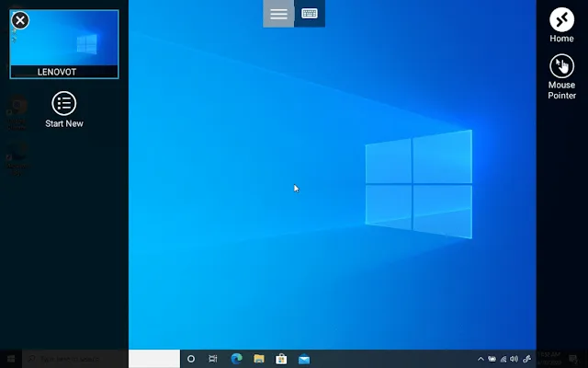Go to Remote Desktop Home
Screen dimensions: 588x368
tap(561, 25)
